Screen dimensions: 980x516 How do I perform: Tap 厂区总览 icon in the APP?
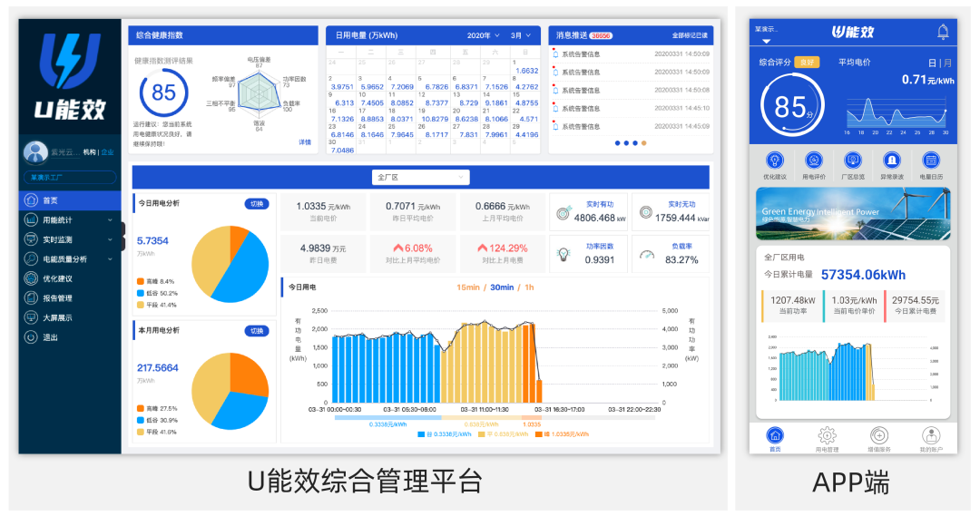(x=852, y=160)
